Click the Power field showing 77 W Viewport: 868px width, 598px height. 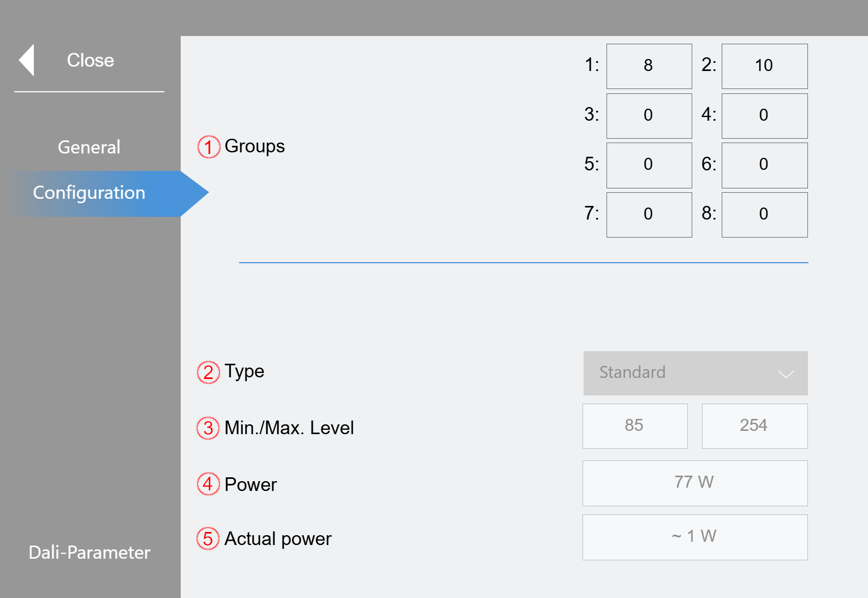point(695,483)
